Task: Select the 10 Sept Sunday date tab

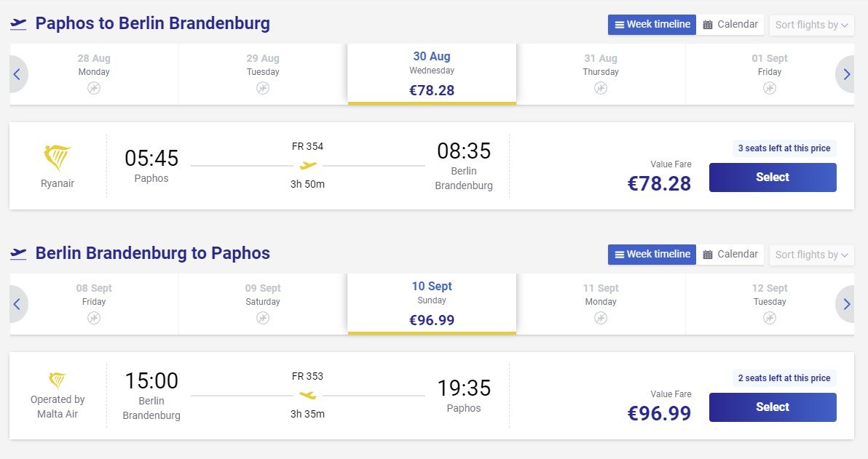Action: pos(432,304)
